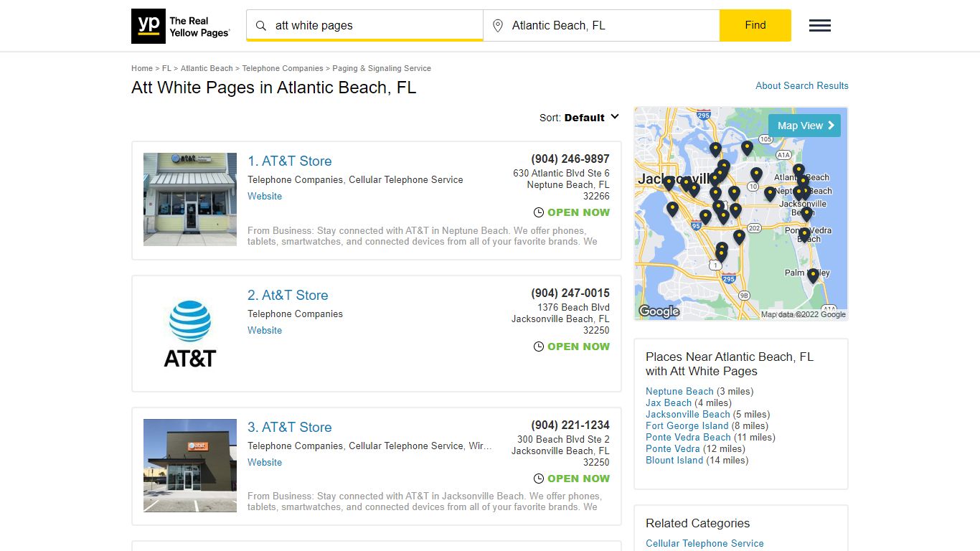The width and height of the screenshot is (980, 551).
Task: Open Website link for 300 Beach Blvd store
Action: pos(265,462)
